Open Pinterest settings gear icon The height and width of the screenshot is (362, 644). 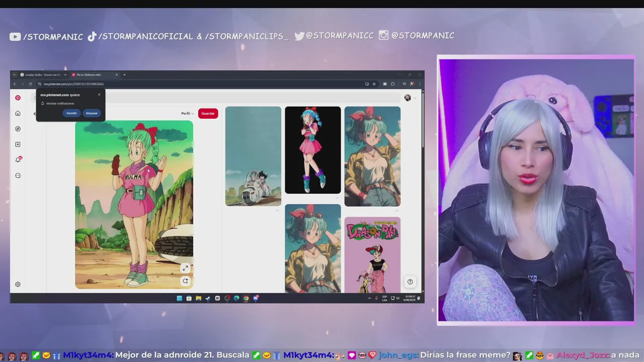coord(18,284)
